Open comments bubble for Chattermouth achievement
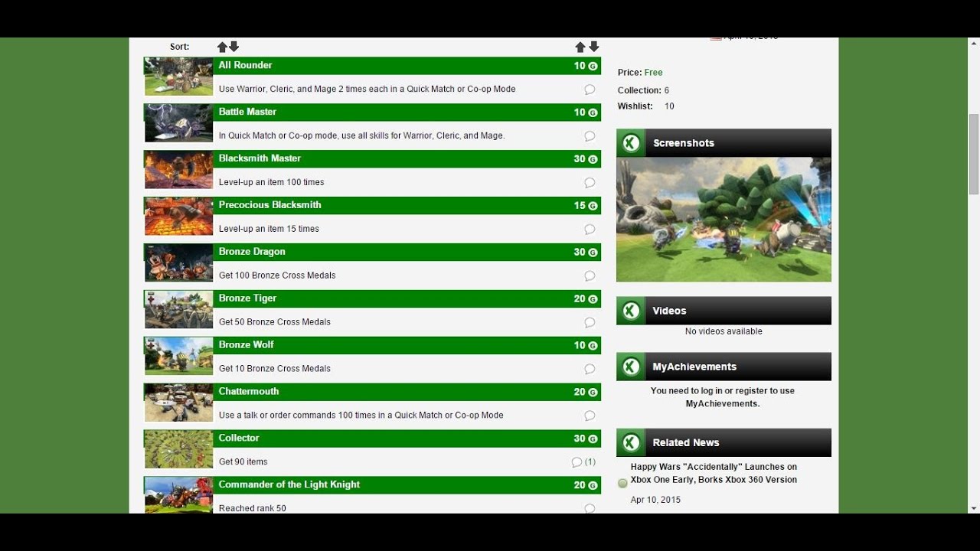This screenshot has height=551, width=980. (590, 416)
